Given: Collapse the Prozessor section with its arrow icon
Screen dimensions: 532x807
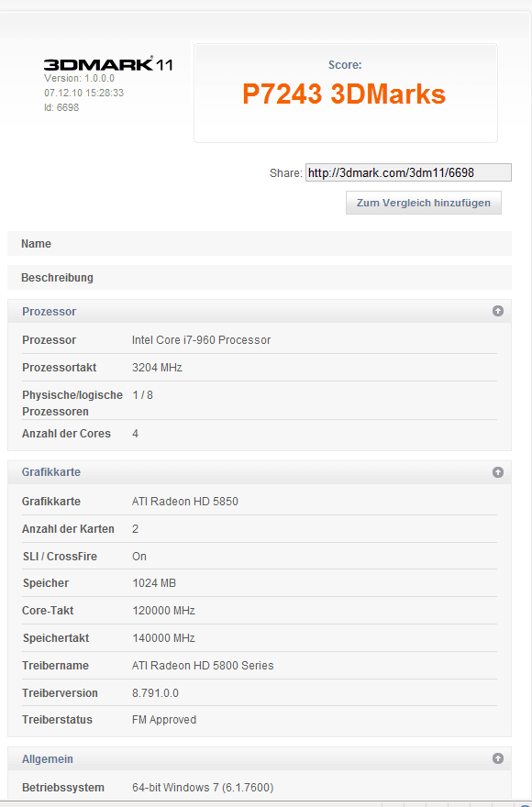Looking at the screenshot, I should pos(497,311).
